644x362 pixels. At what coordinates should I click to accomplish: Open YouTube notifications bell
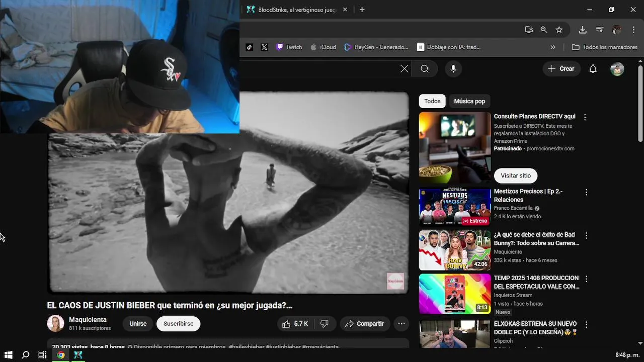point(593,69)
